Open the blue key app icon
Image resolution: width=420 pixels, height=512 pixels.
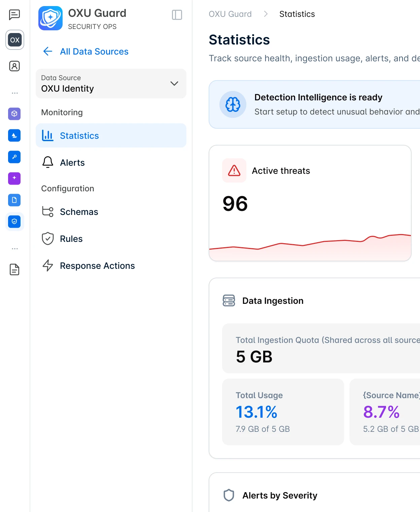(14, 157)
